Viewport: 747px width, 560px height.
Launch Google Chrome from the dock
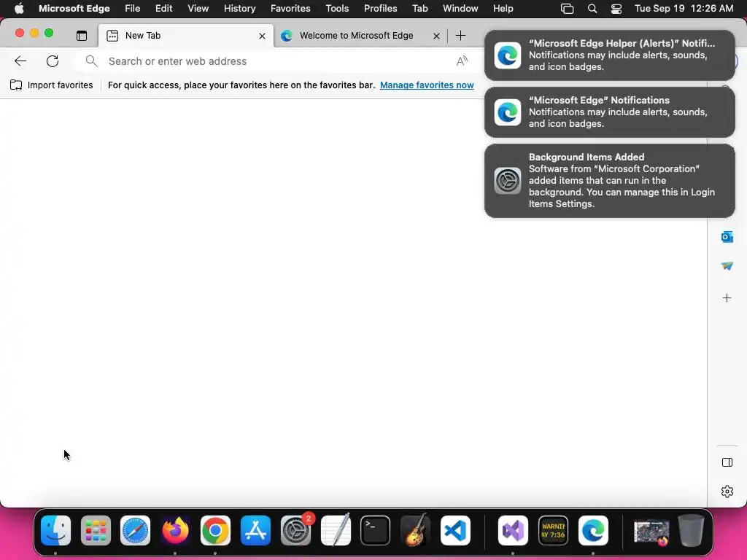[x=215, y=531]
